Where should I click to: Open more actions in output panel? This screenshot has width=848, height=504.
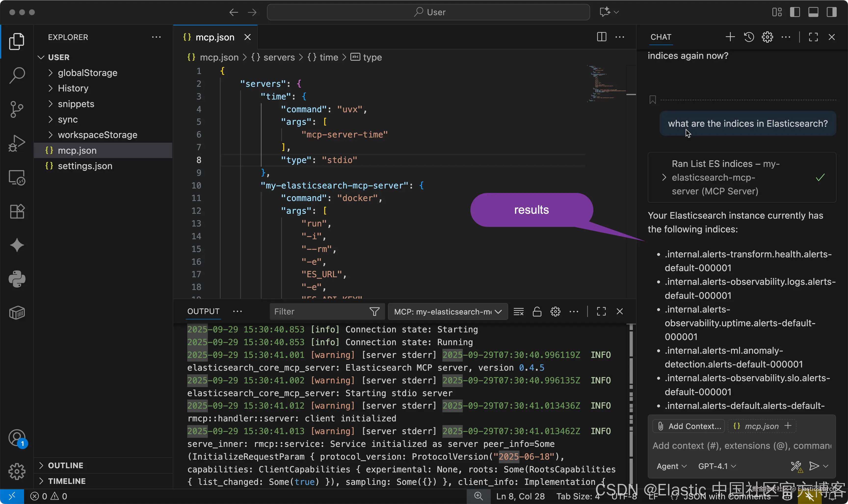[573, 311]
